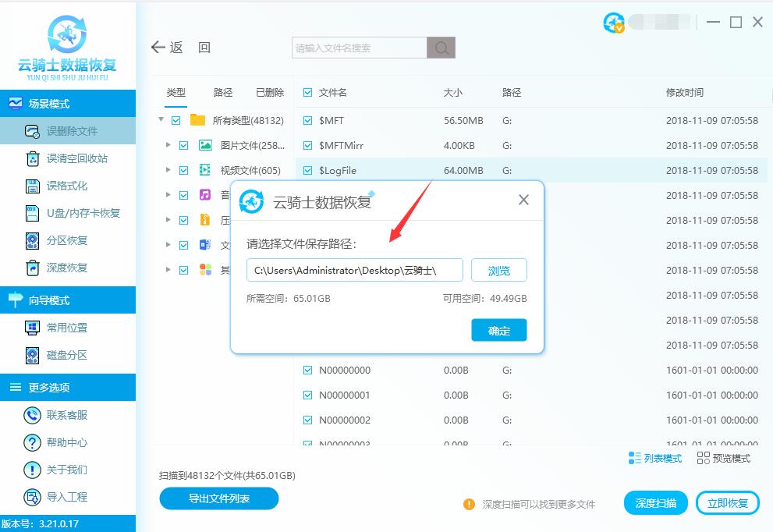Uncheck the $MFT file checkbox
773x532 pixels.
(x=307, y=120)
